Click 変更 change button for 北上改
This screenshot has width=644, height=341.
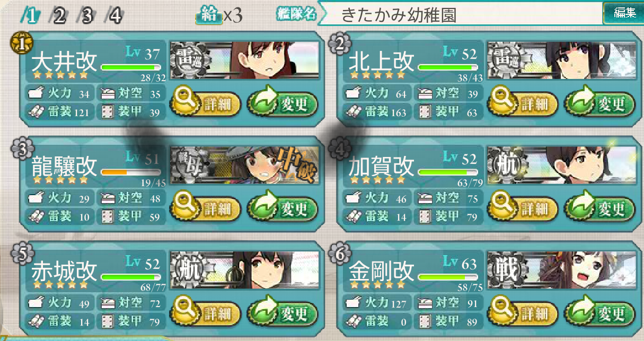coord(599,104)
